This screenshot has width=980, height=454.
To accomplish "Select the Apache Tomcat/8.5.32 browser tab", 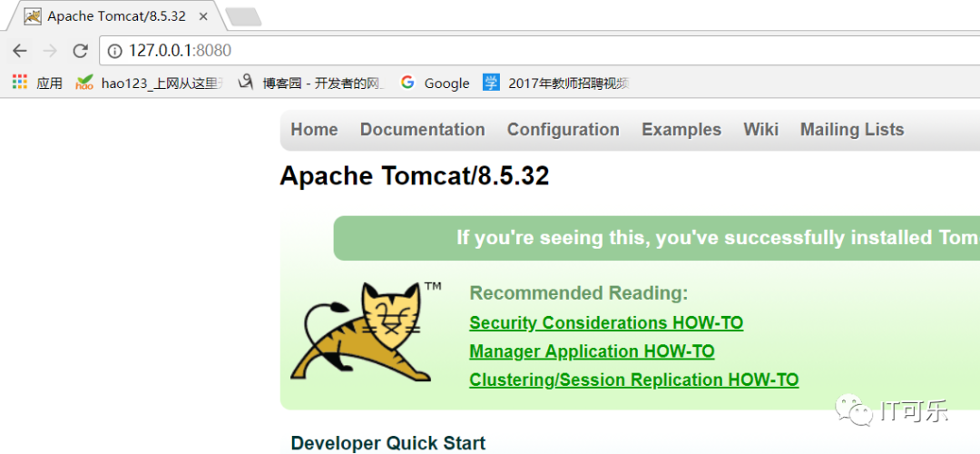I will pos(116,16).
